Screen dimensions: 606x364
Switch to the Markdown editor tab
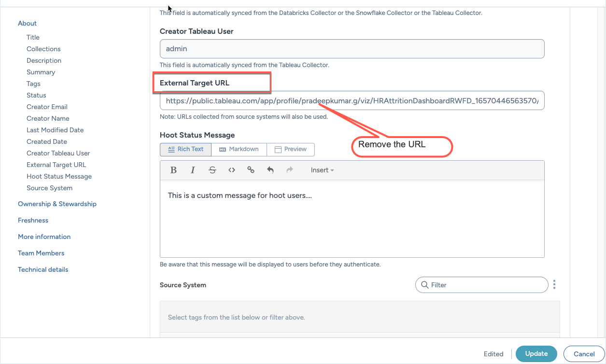coord(239,149)
